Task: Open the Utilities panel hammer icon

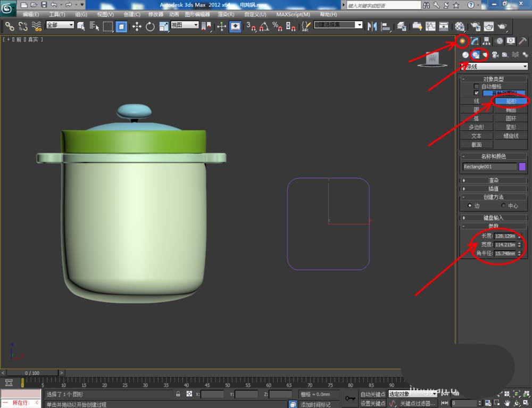Action: click(x=523, y=41)
